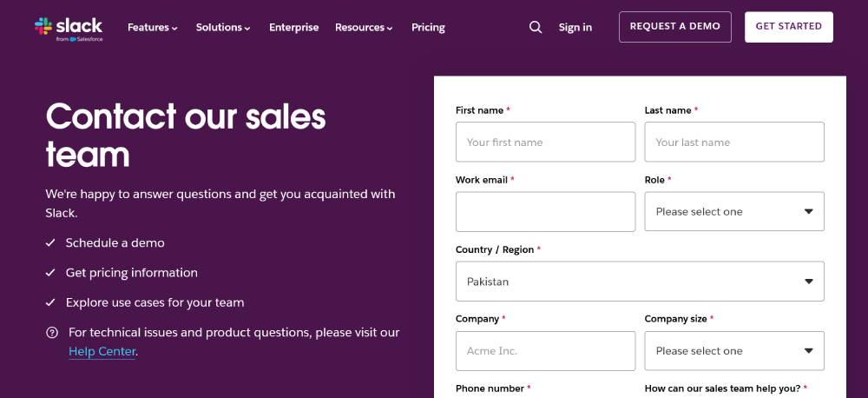The image size is (868, 398).
Task: Go to the Enterprise page
Action: point(293,27)
